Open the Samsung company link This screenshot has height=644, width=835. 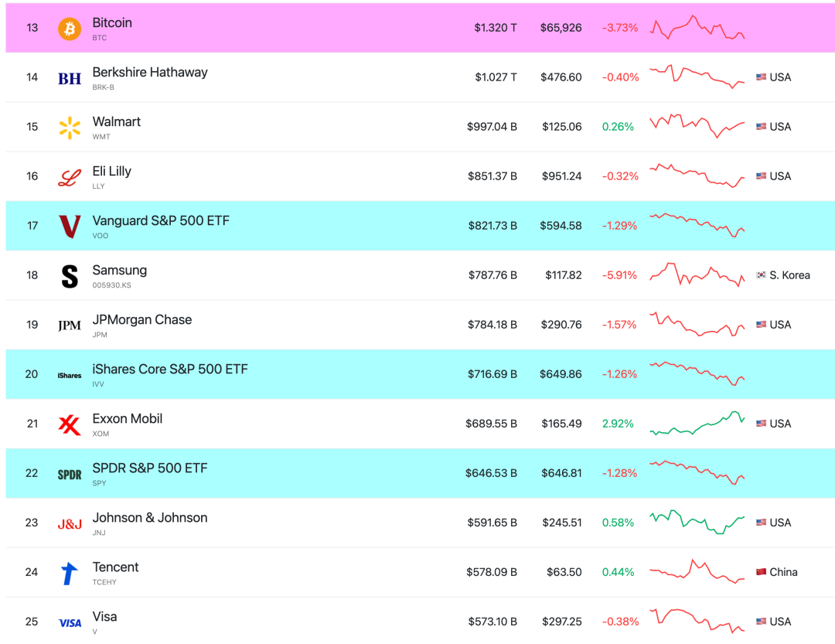pos(119,271)
